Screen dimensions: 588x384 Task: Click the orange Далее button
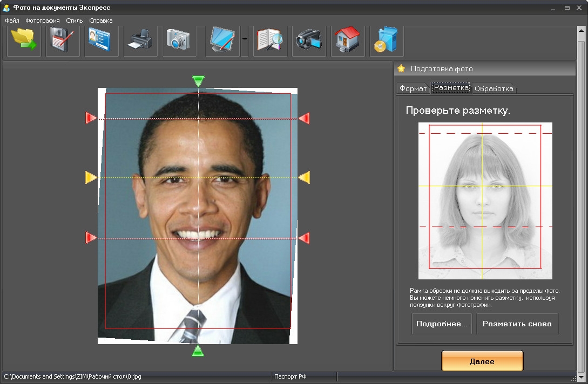pos(482,361)
